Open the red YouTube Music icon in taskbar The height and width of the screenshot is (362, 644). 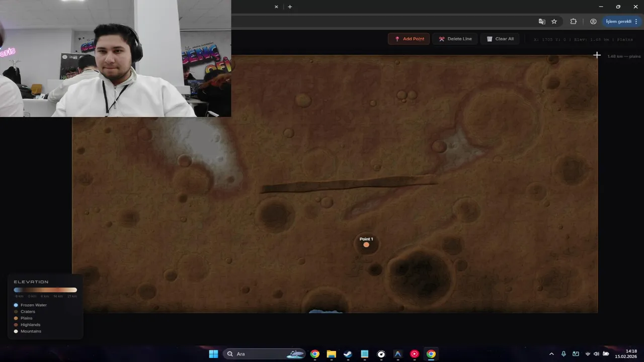[x=415, y=354]
